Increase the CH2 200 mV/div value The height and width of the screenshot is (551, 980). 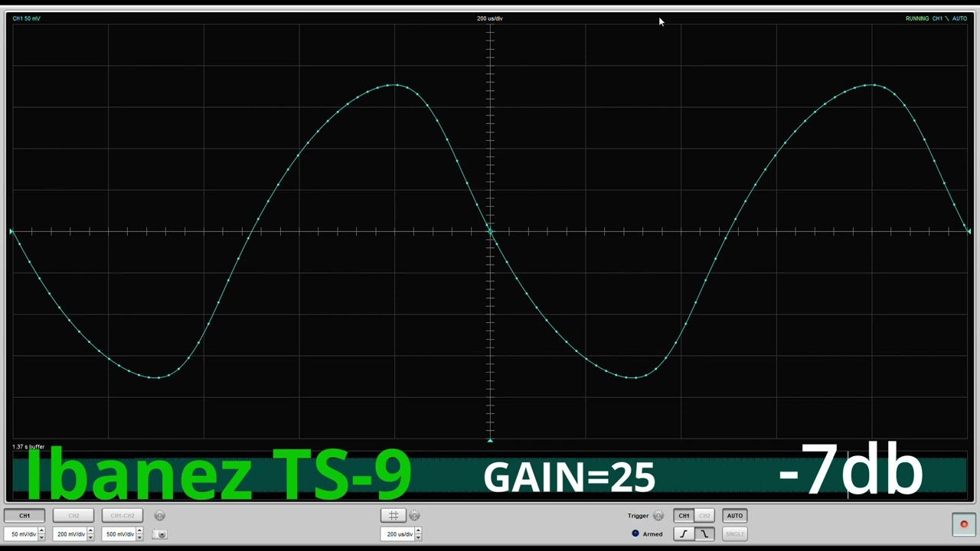[90, 531]
